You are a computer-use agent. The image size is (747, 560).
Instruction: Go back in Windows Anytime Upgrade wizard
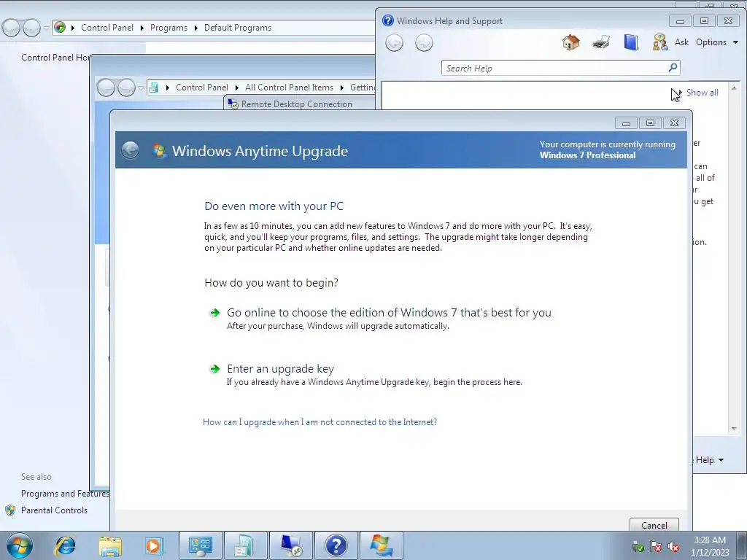[x=130, y=150]
